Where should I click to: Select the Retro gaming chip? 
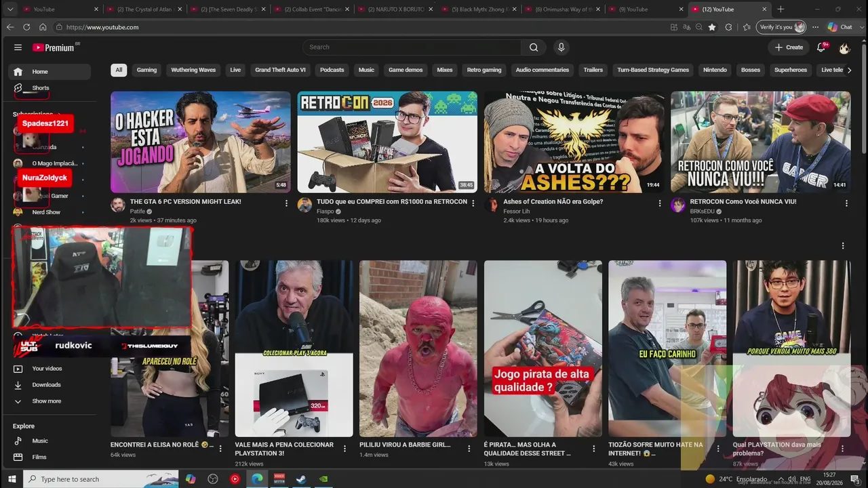point(484,70)
